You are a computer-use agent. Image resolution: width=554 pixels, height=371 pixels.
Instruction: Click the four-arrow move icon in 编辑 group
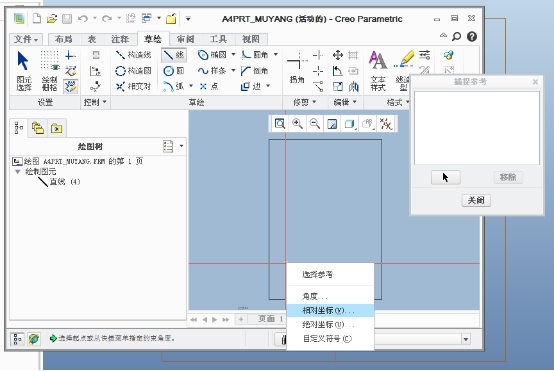point(338,55)
